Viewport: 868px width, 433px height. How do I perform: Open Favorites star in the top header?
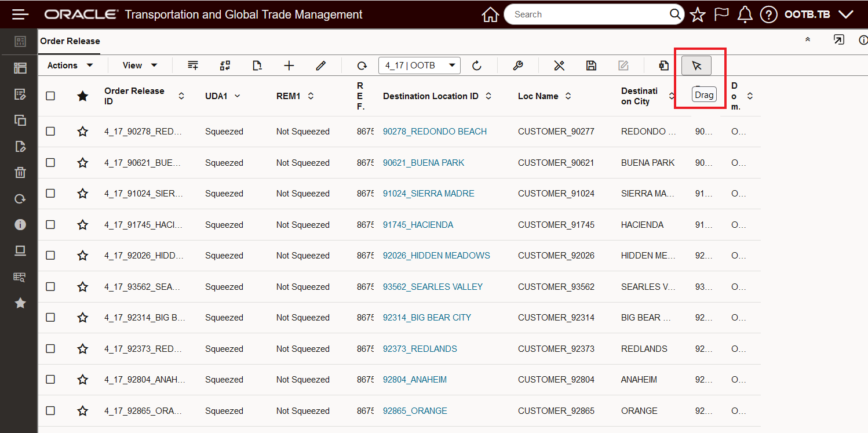pos(698,14)
